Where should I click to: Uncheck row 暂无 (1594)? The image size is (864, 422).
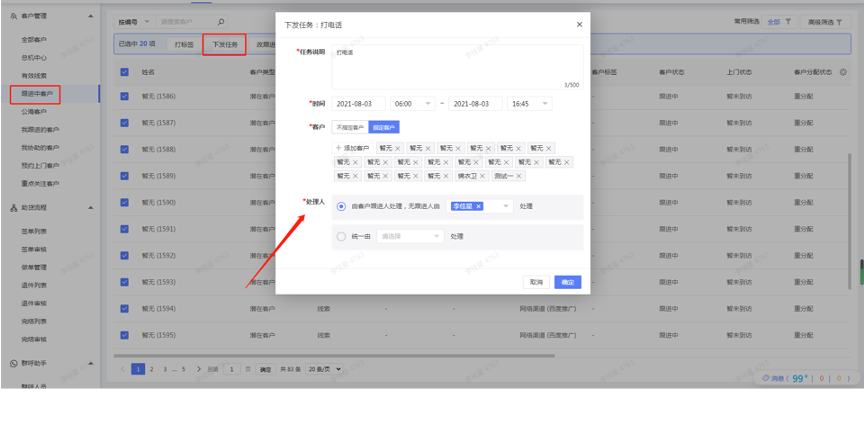[x=125, y=309]
